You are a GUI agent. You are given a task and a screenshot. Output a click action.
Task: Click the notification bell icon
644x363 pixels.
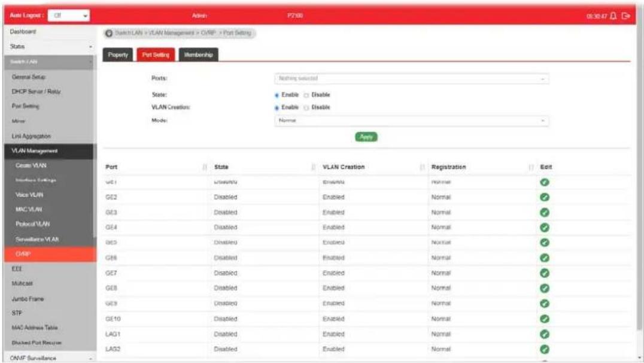[x=613, y=16]
